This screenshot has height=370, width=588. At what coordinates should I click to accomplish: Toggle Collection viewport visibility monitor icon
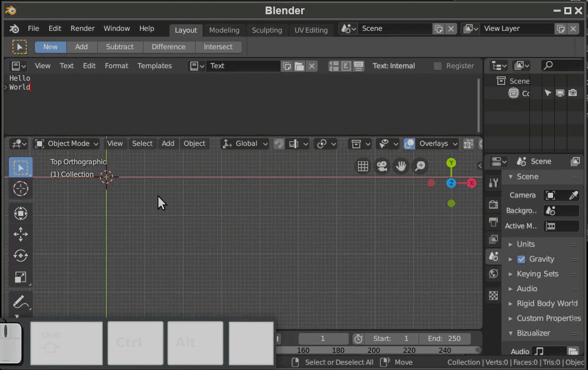(560, 92)
